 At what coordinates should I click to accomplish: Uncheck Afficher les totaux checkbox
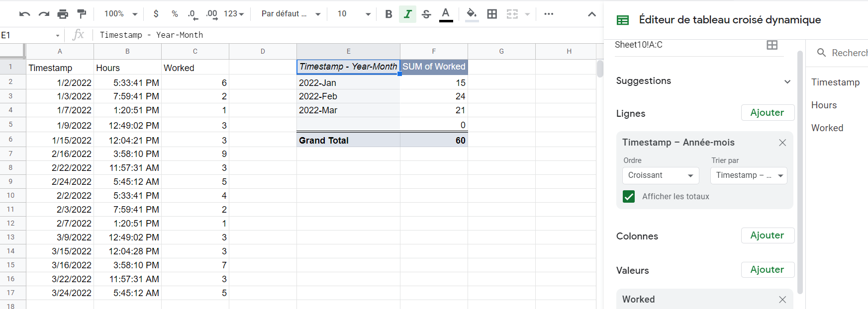(629, 197)
